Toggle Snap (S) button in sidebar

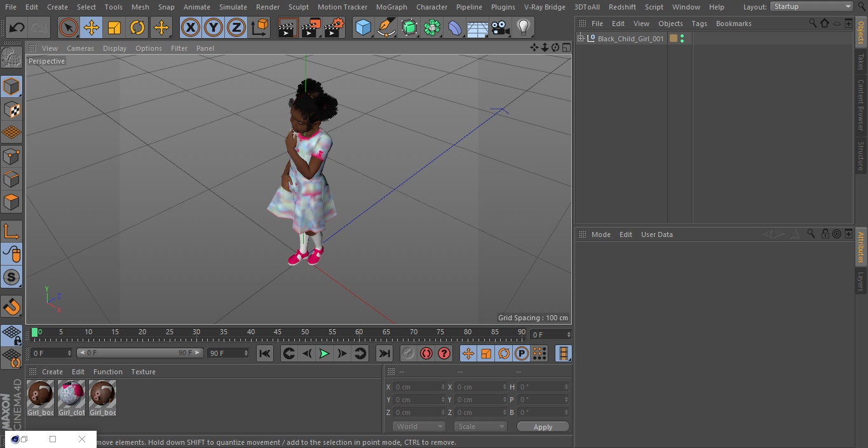tap(11, 277)
